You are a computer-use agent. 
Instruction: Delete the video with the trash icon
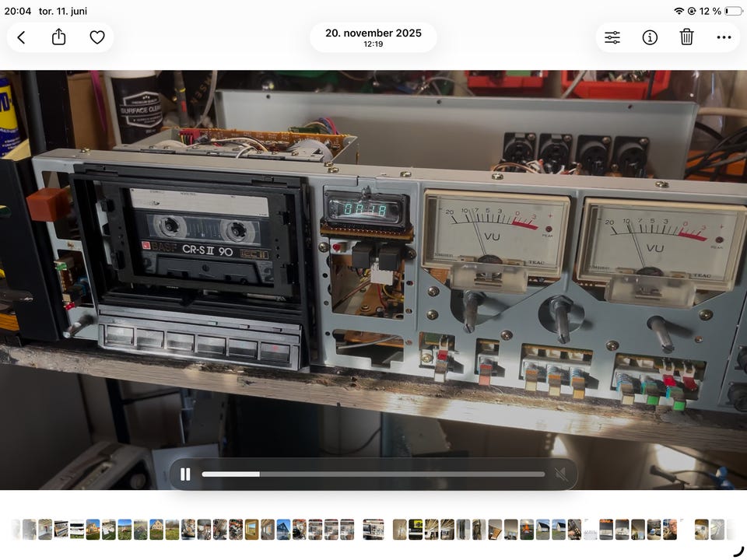(686, 37)
